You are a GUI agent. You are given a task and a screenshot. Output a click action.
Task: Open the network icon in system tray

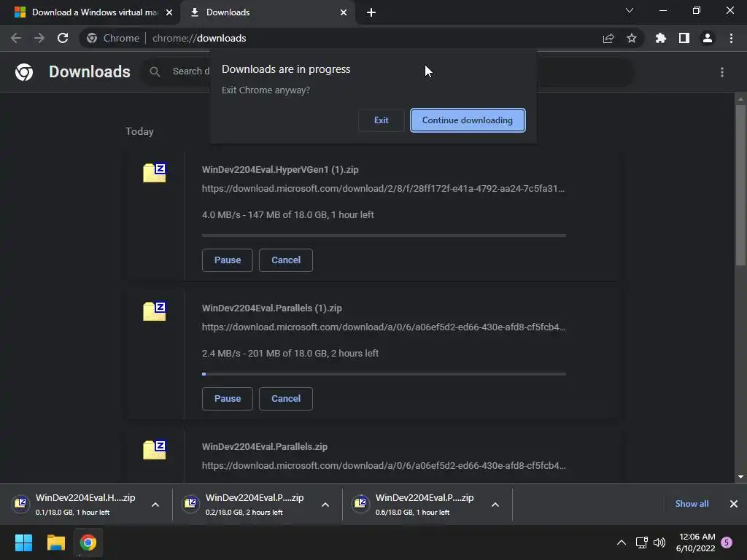[x=641, y=542]
